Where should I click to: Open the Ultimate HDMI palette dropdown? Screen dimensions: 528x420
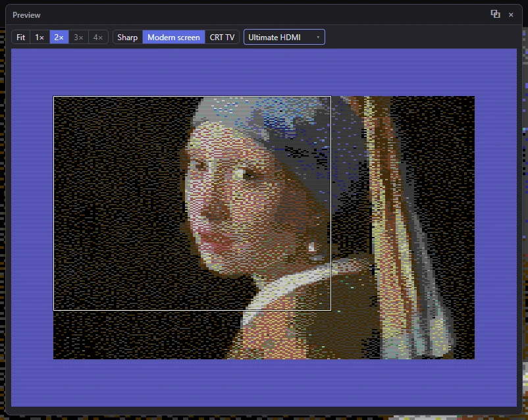pyautogui.click(x=284, y=37)
